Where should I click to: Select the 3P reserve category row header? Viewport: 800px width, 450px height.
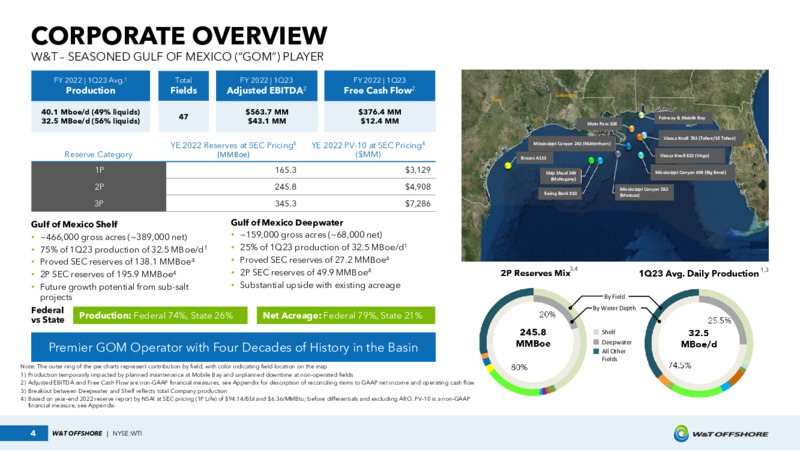98,203
